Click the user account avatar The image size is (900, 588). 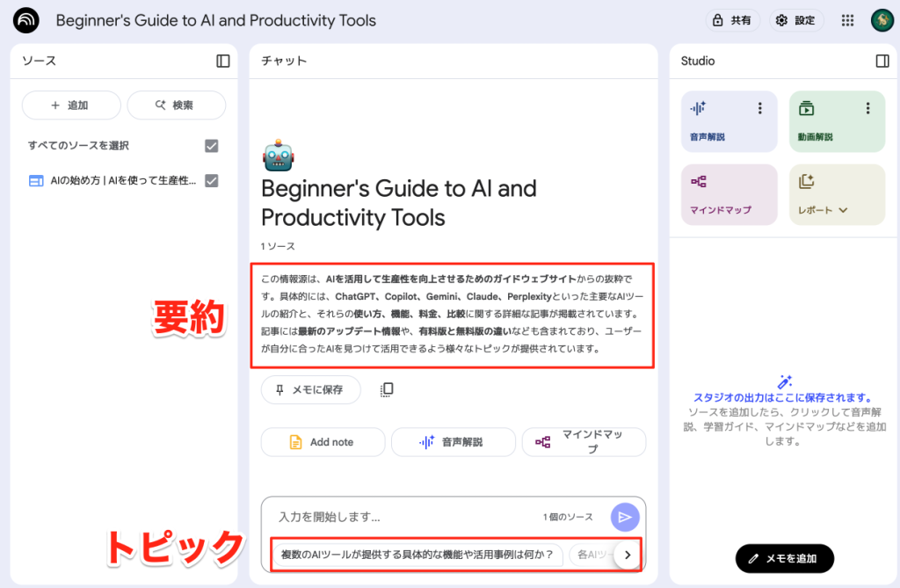pos(882,20)
